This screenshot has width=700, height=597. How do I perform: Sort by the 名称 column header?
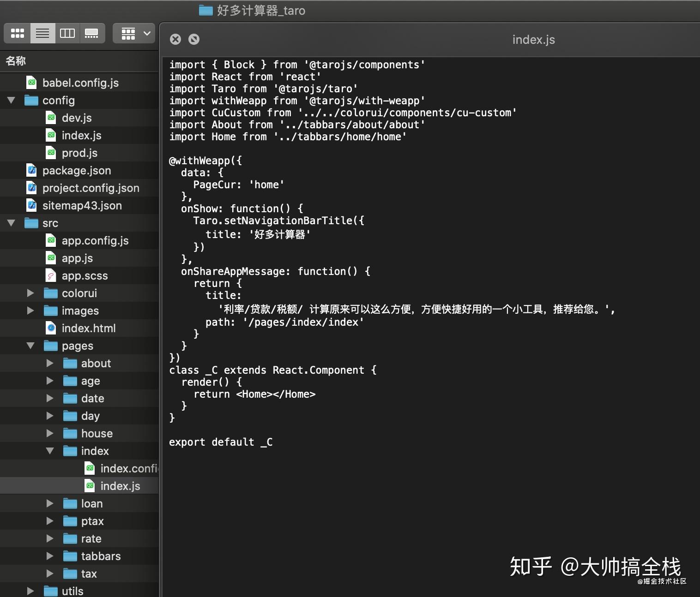coord(16,61)
